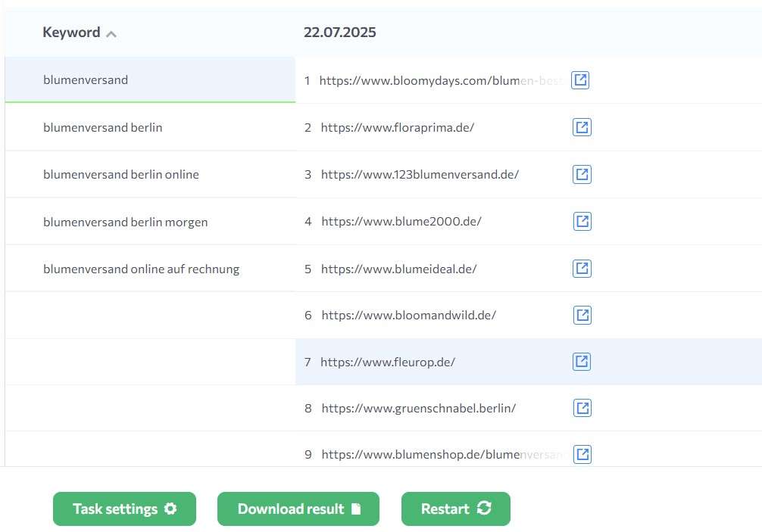Click the blume2000.de URL text

(x=401, y=221)
